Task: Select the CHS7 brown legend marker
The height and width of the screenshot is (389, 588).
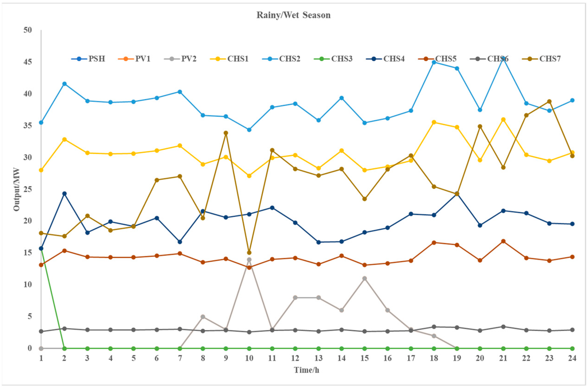Action: point(529,59)
